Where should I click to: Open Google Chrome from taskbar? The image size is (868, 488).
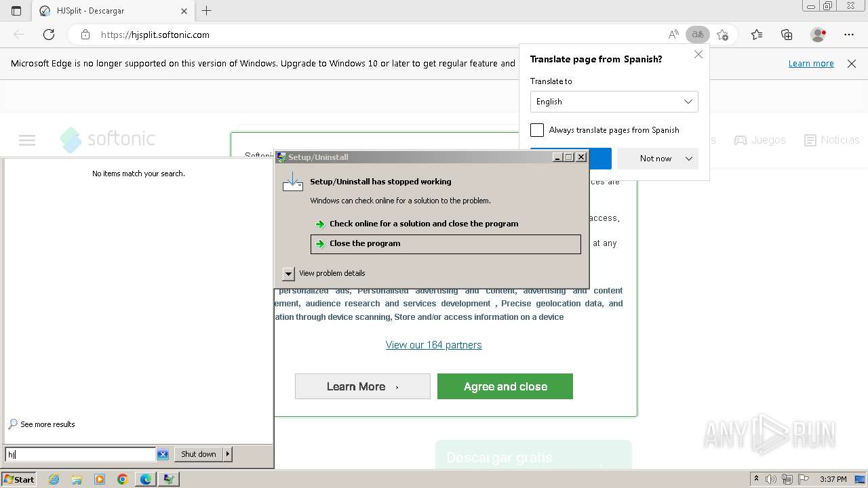123,479
